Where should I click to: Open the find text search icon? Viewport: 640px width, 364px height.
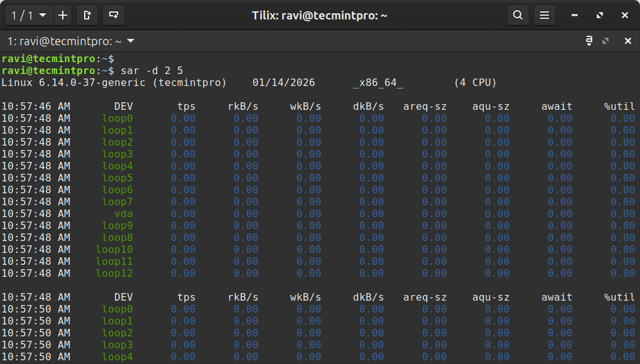point(518,15)
